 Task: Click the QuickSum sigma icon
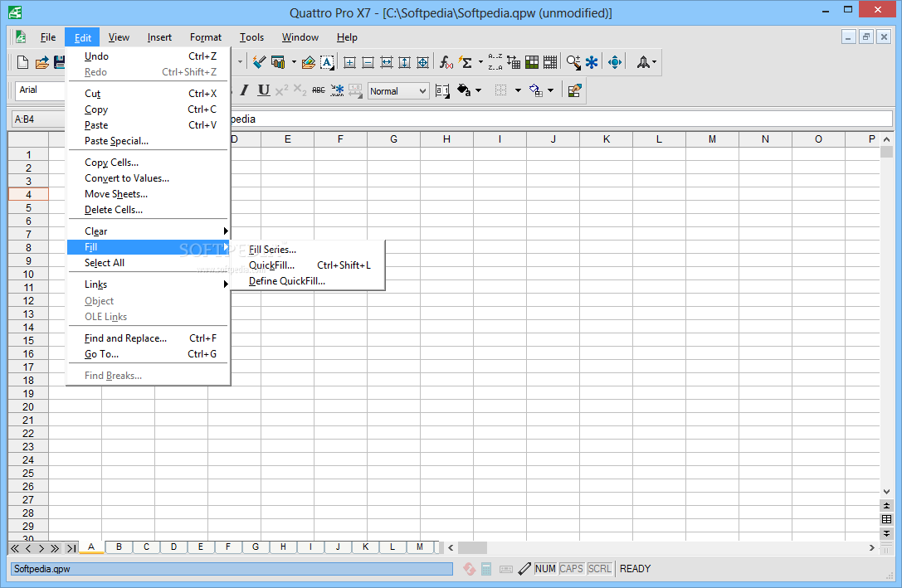click(x=466, y=62)
